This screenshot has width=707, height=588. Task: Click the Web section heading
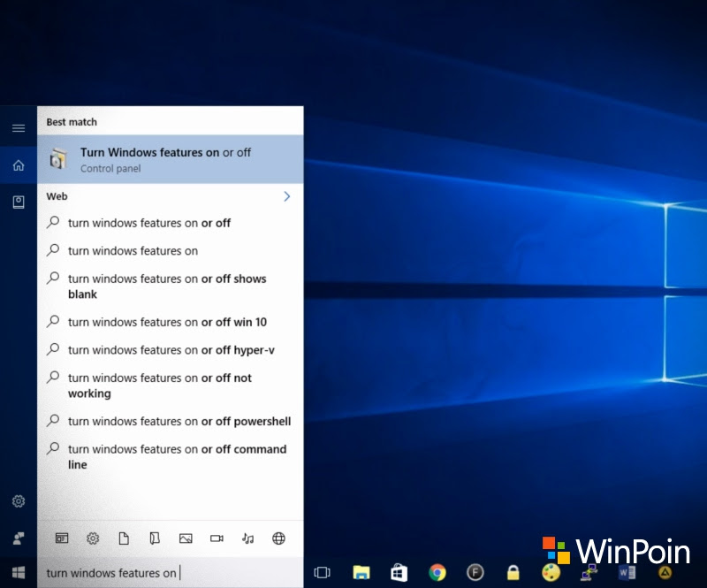(57, 196)
